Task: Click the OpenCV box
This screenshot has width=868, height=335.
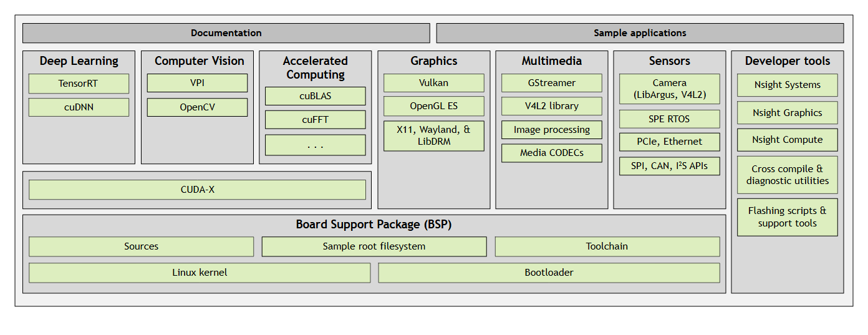Action: pos(197,107)
